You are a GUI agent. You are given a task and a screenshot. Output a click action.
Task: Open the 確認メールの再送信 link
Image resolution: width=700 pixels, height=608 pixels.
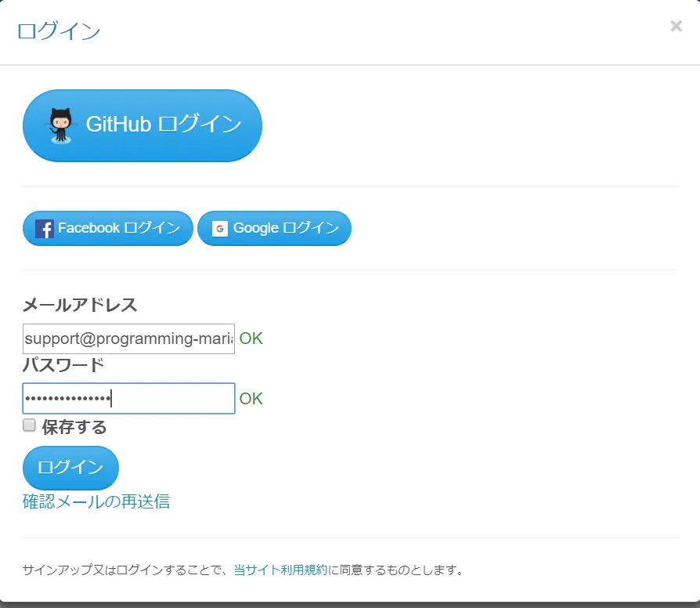tap(96, 501)
